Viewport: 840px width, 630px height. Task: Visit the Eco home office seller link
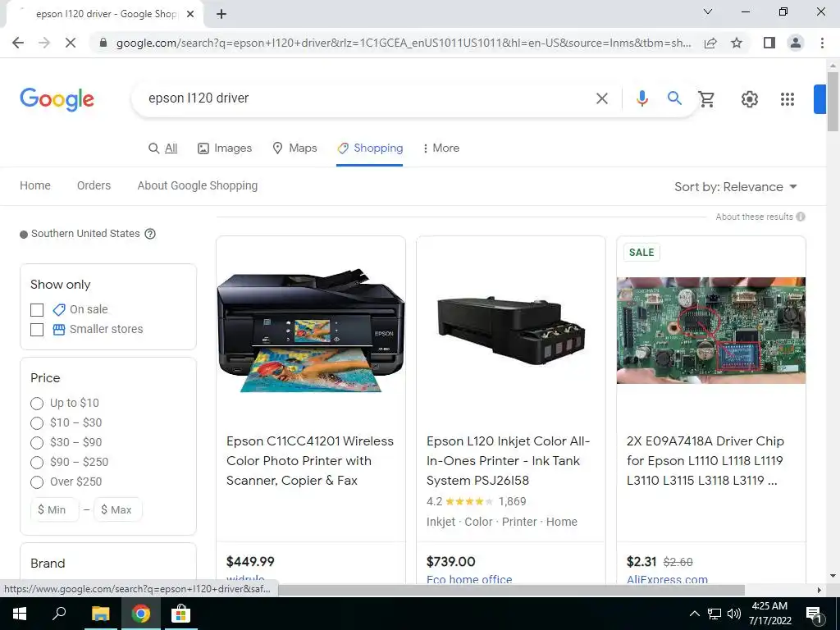point(469,579)
